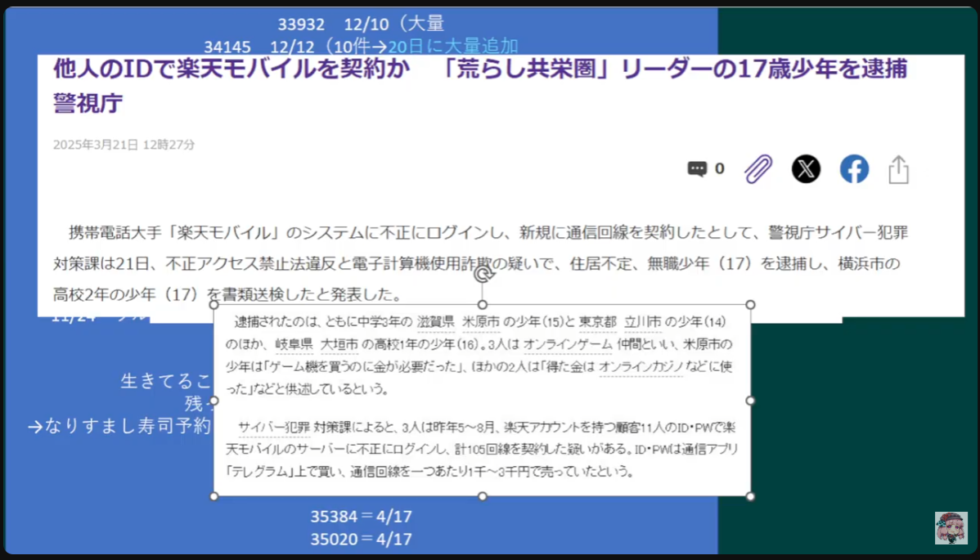Click the 立川市 link

(642, 322)
